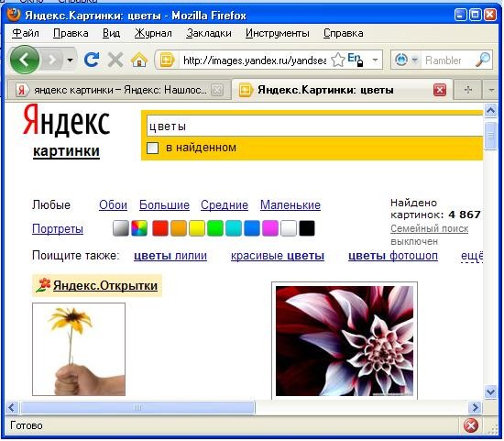The width and height of the screenshot is (504, 441).
Task: Open the Журнал menu
Action: click(x=153, y=33)
